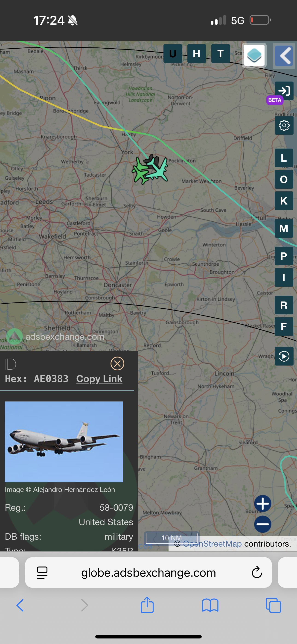Tap the Safari share icon
This screenshot has width=297, height=644.
coord(147,605)
